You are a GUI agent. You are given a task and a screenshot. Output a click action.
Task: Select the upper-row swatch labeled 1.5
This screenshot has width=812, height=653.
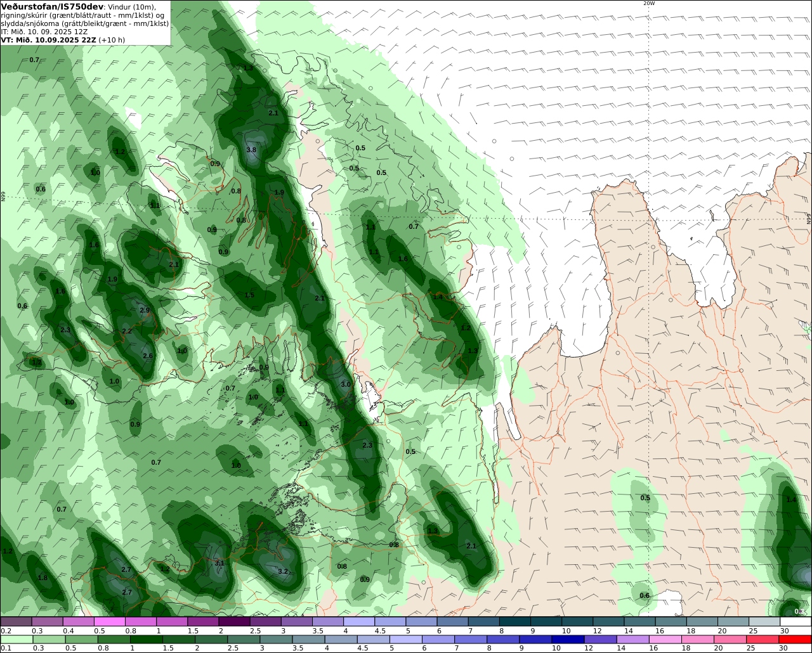[x=203, y=621]
